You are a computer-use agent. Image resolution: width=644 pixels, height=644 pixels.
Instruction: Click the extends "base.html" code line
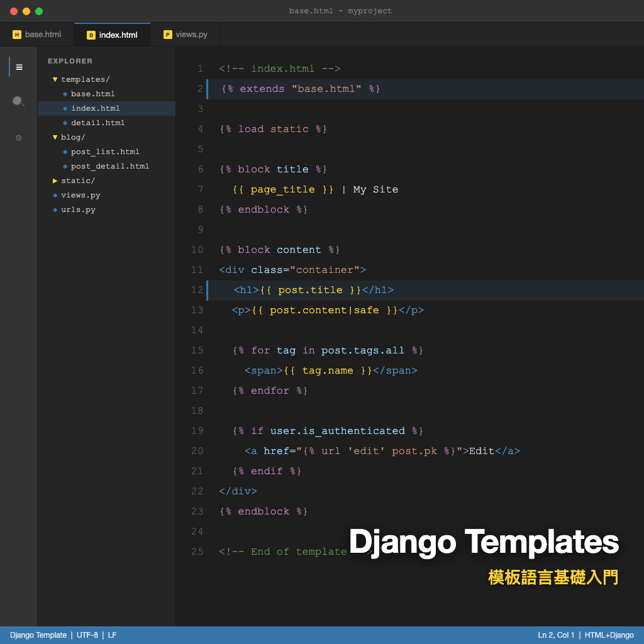301,89
